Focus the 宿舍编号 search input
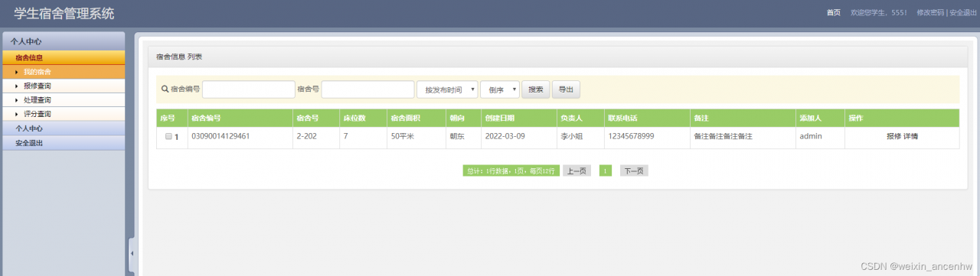The width and height of the screenshot is (980, 276). click(249, 89)
